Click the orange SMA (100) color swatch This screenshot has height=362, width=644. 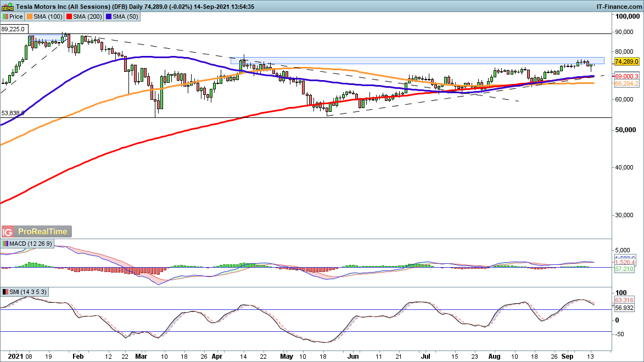(30, 17)
